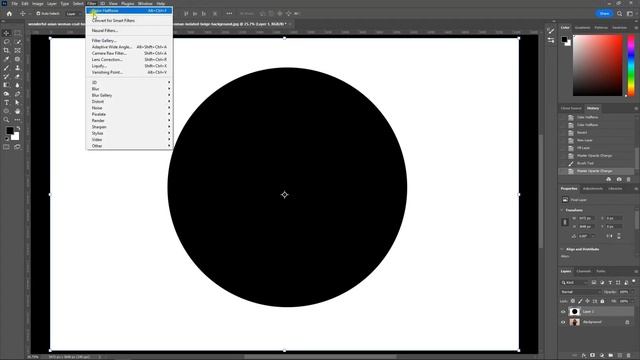This screenshot has height=360, width=640.
Task: Open the Camera Raw Filter menu entry
Action: click(129, 53)
